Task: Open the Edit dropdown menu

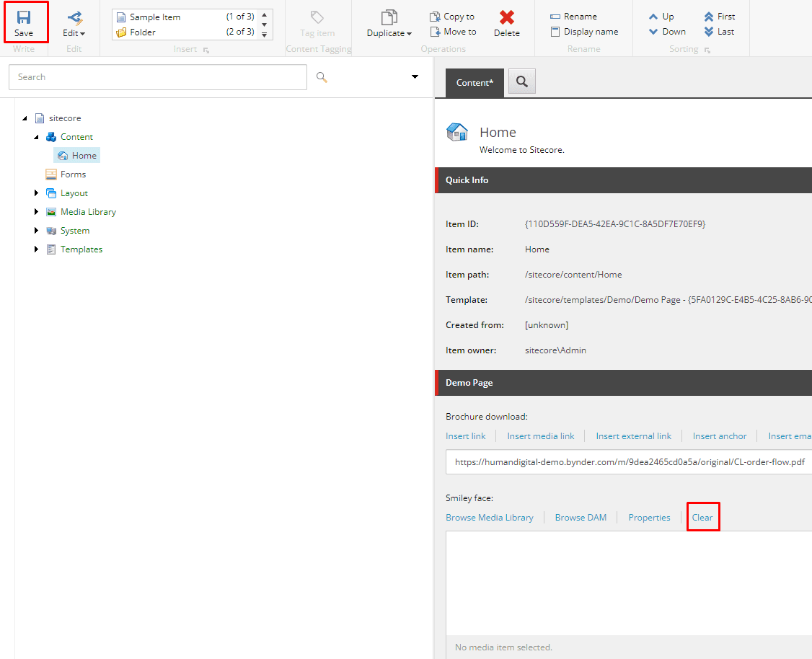Action: 74,33
